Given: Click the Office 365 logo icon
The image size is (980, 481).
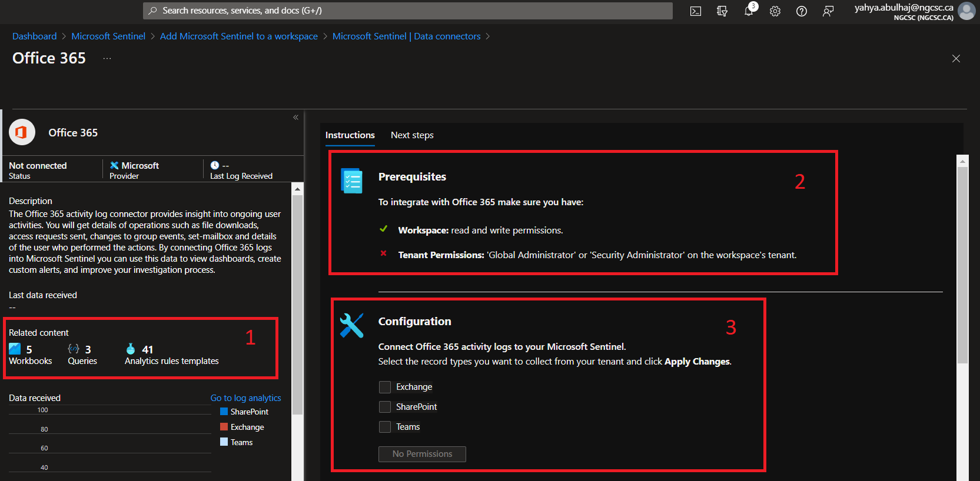Looking at the screenshot, I should click(x=22, y=132).
